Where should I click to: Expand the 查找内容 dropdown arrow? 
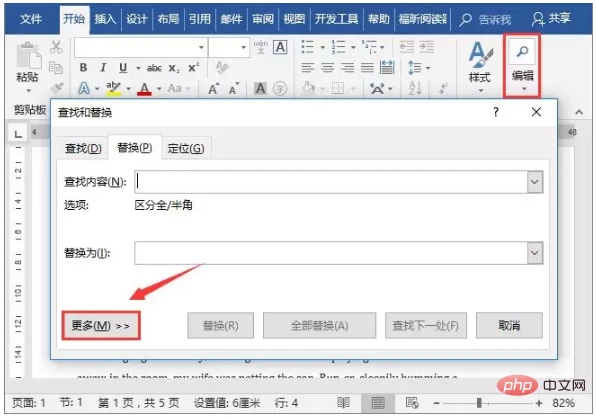pos(534,182)
